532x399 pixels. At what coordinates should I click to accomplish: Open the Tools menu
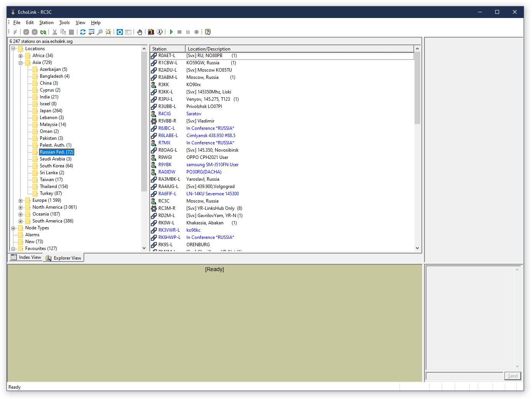pyautogui.click(x=64, y=23)
